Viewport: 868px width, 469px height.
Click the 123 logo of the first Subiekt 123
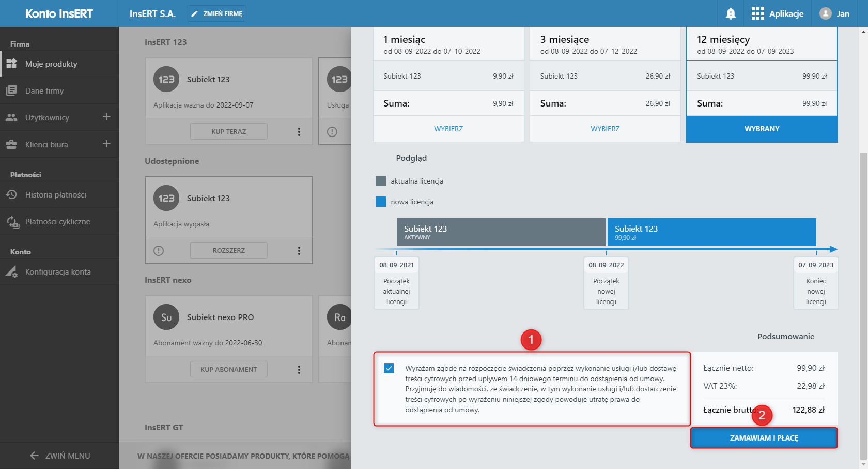[x=166, y=79]
